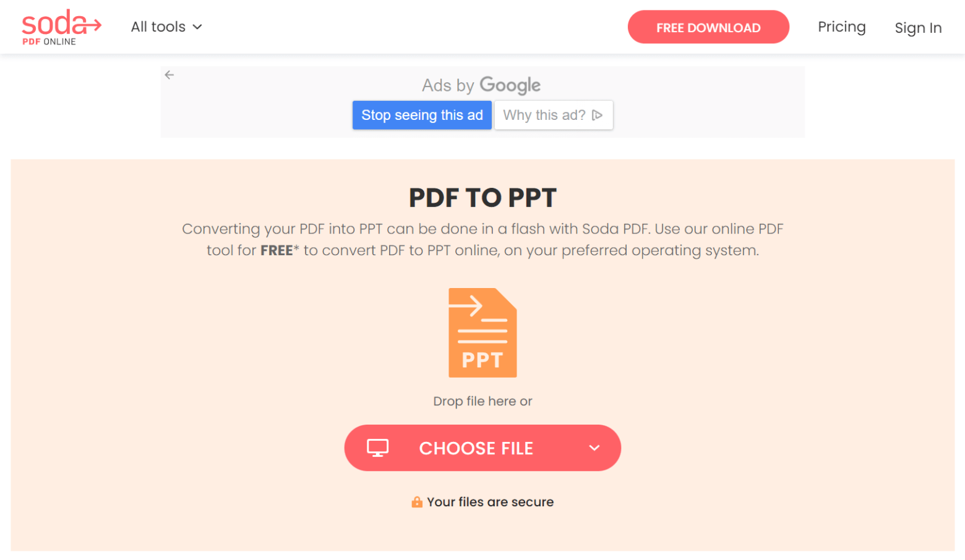Click the FREE DOWNLOAD button
The image size is (965, 560).
708,27
